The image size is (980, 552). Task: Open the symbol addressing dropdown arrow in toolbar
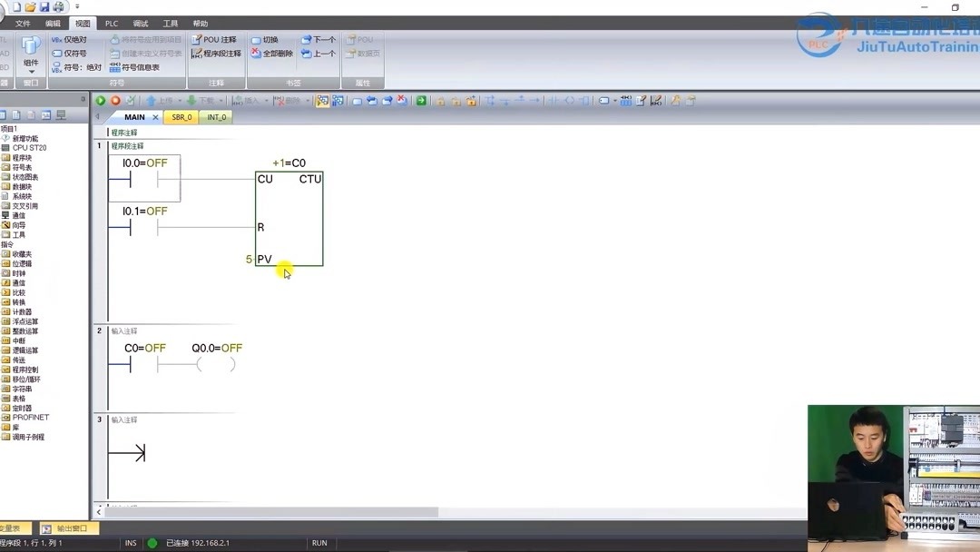[614, 101]
